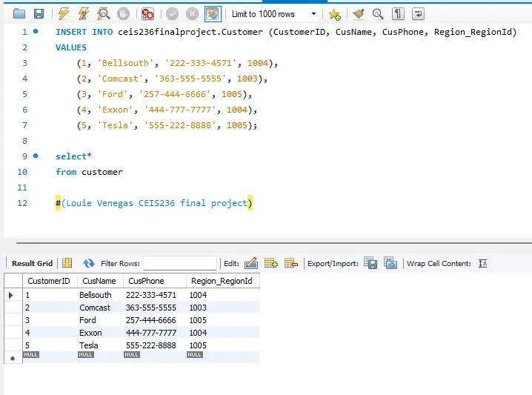The height and width of the screenshot is (395, 532).
Task: Commit transaction checkmark icon
Action: [x=172, y=14]
